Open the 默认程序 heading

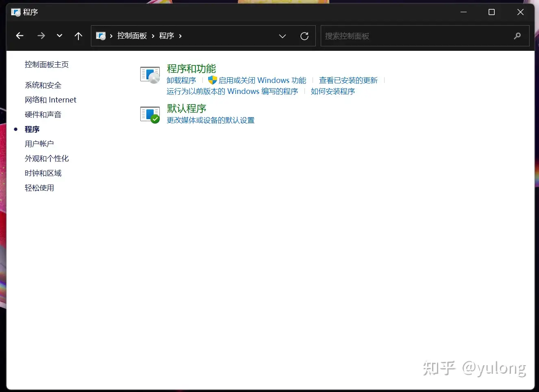pyautogui.click(x=187, y=109)
